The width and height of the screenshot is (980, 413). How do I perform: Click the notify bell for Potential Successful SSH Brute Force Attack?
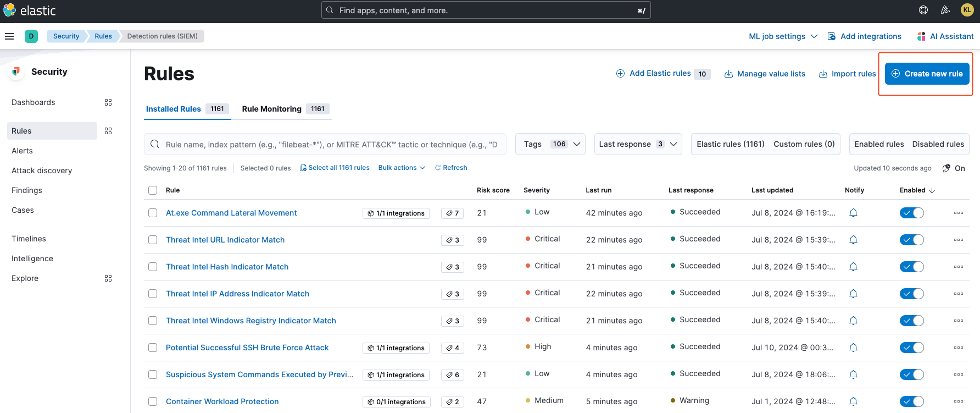tap(853, 348)
